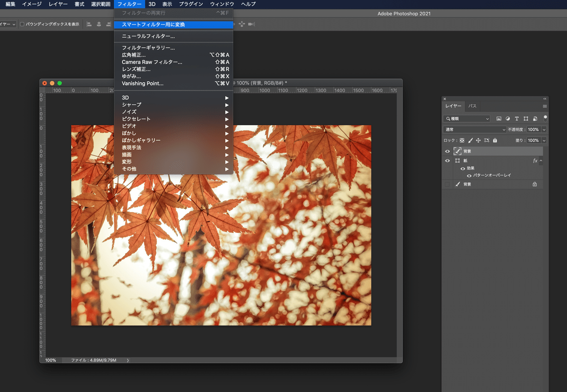The height and width of the screenshot is (392, 567).
Task: Click the 塗り fill percentage field
Action: [x=533, y=140]
